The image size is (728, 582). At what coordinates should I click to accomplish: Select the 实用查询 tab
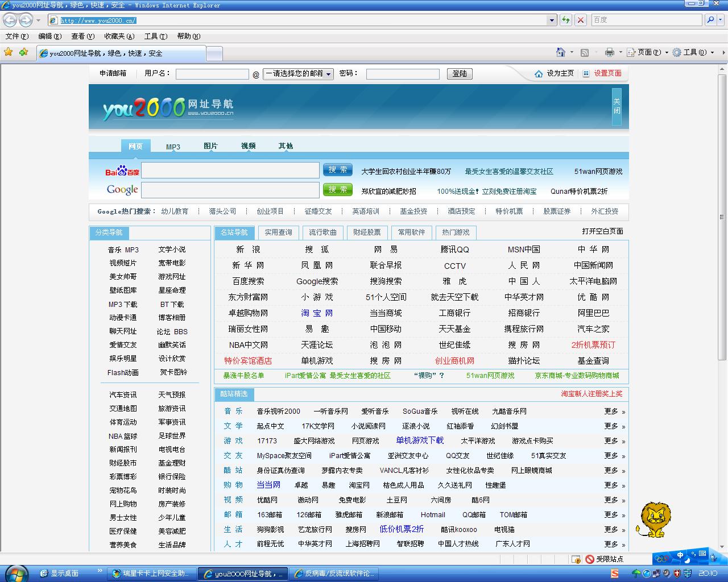click(x=278, y=232)
